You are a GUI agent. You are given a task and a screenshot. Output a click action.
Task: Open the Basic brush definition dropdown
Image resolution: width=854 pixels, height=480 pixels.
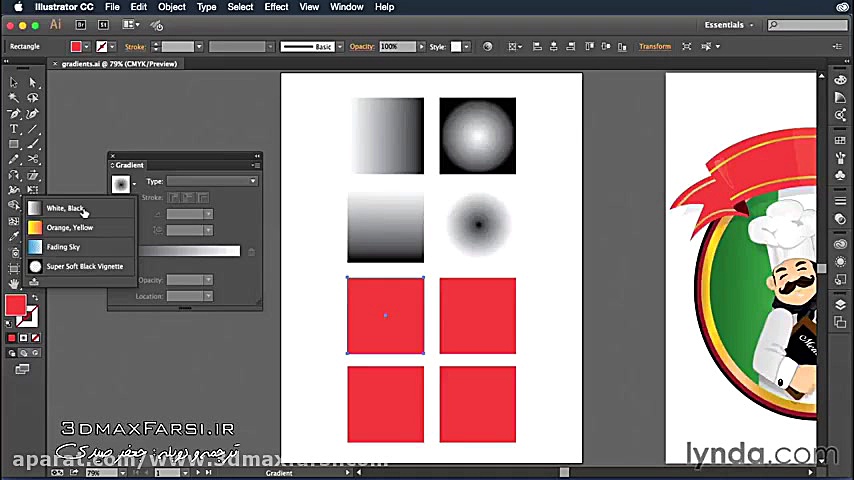click(x=340, y=47)
